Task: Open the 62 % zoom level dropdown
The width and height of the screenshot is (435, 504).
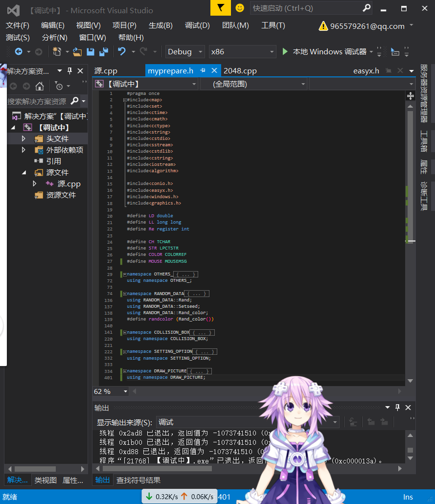Action: pos(125,391)
